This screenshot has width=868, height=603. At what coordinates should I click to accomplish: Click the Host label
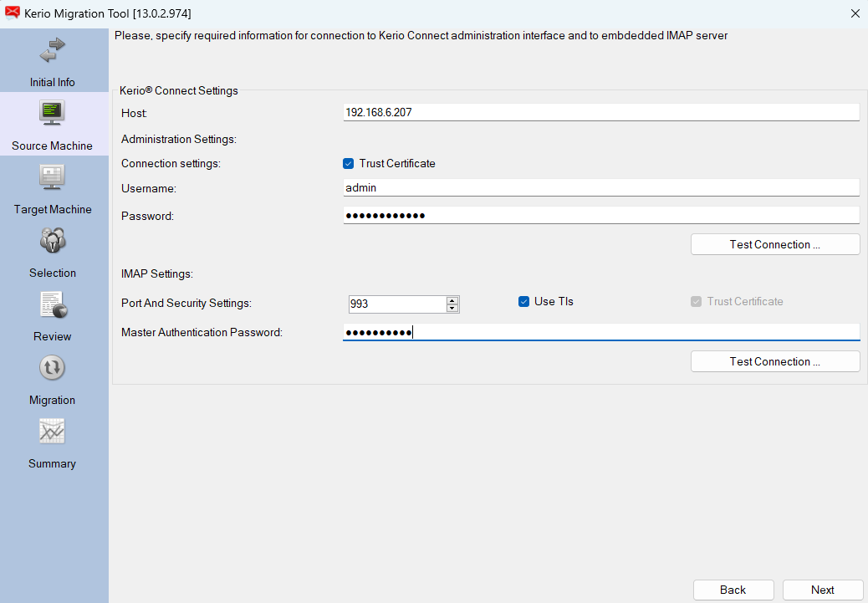click(134, 113)
